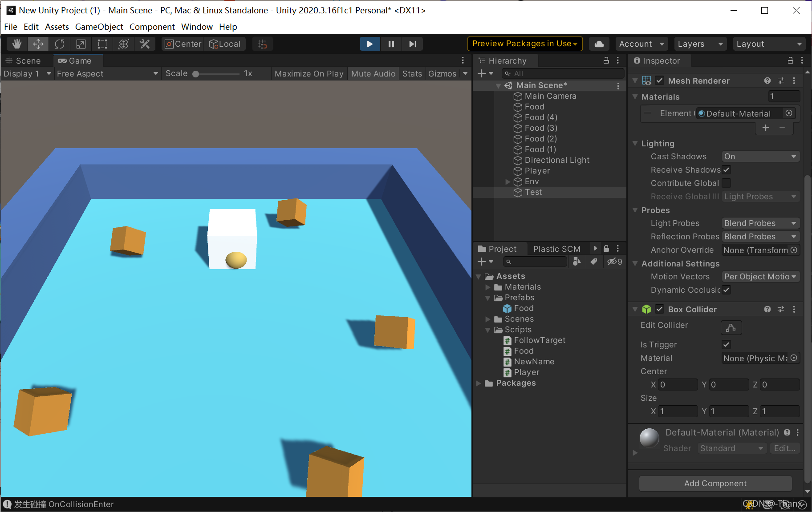Open Layers dropdown
Viewport: 812px width, 512px height.
[x=700, y=44]
